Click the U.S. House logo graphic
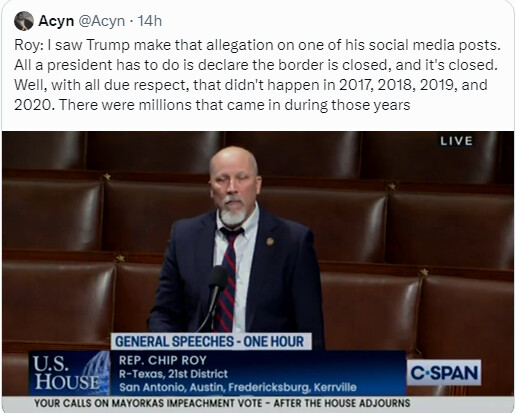The width and height of the screenshot is (516, 413). point(69,373)
